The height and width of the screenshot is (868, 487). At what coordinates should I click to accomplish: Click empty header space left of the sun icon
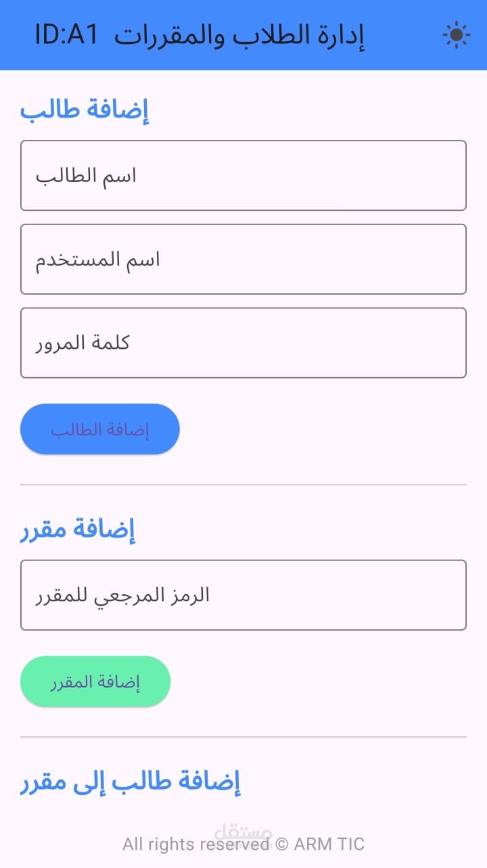pos(402,35)
